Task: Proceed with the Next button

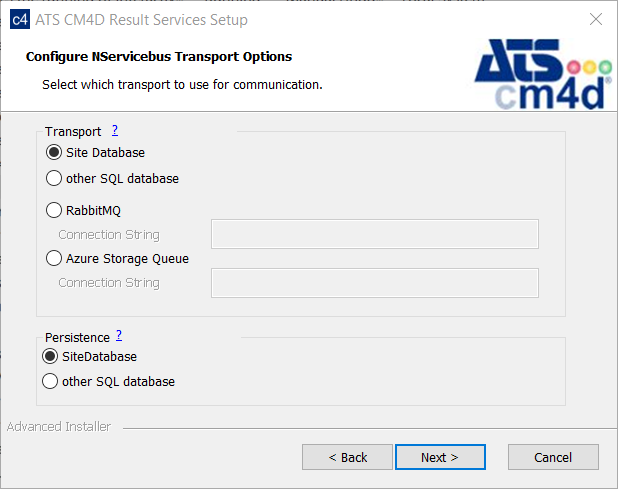Action: 440,457
